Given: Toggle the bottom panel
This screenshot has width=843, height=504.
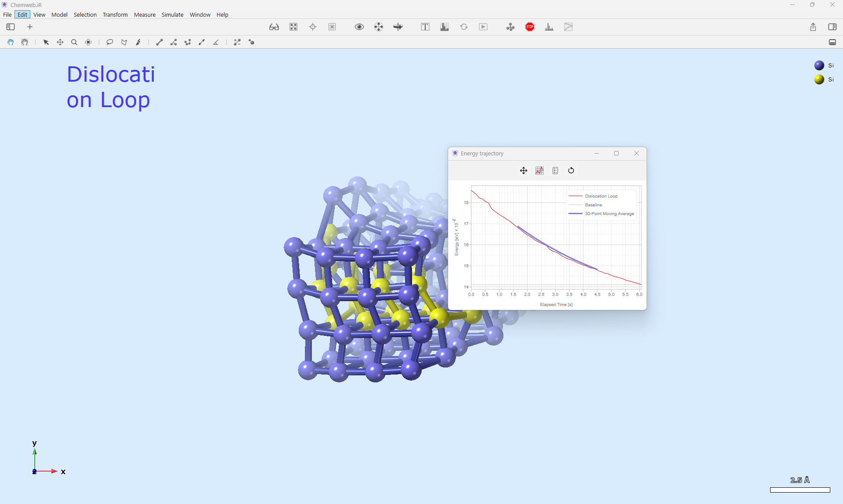Looking at the screenshot, I should click(x=832, y=42).
